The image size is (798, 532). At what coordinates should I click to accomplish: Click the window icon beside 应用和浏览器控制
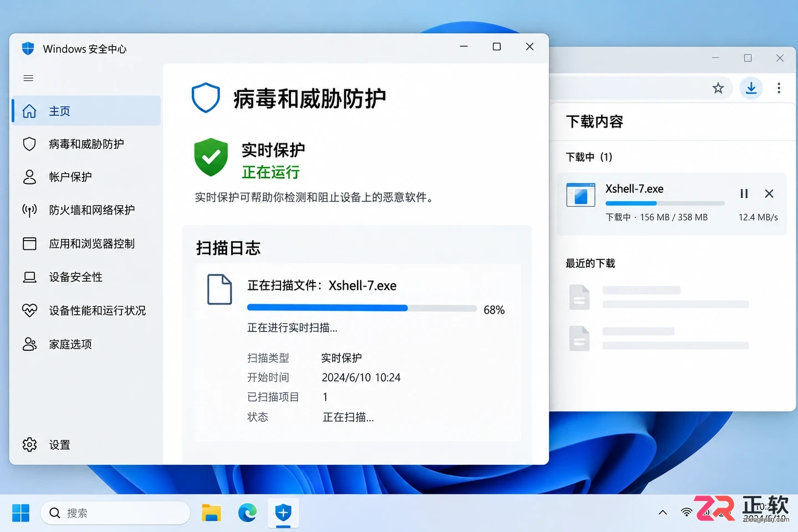click(29, 244)
